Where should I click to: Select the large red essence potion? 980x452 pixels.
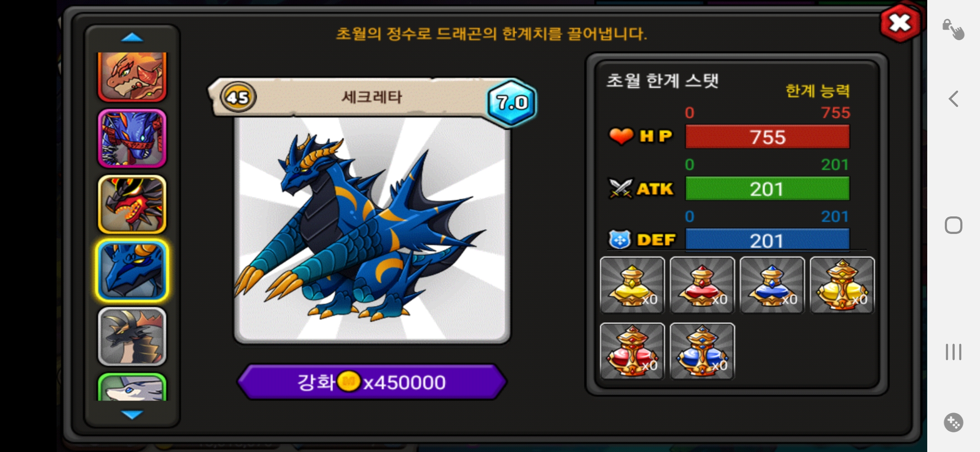coord(632,351)
